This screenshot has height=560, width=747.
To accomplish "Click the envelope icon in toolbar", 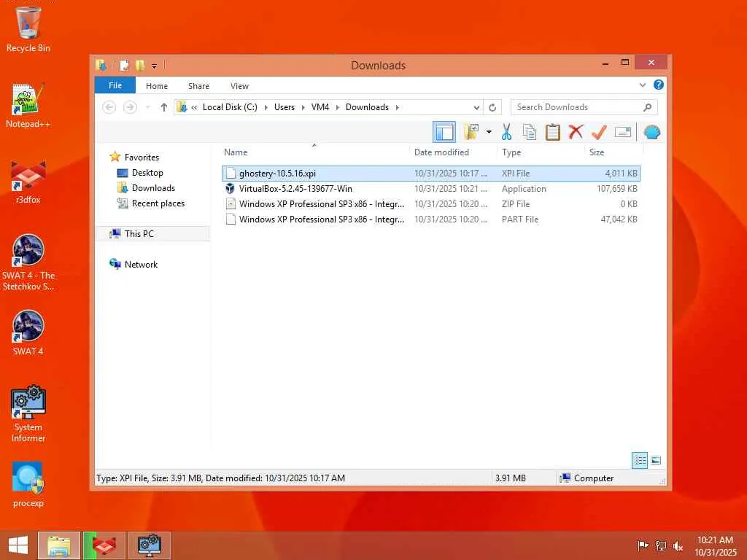I will pyautogui.click(x=623, y=132).
